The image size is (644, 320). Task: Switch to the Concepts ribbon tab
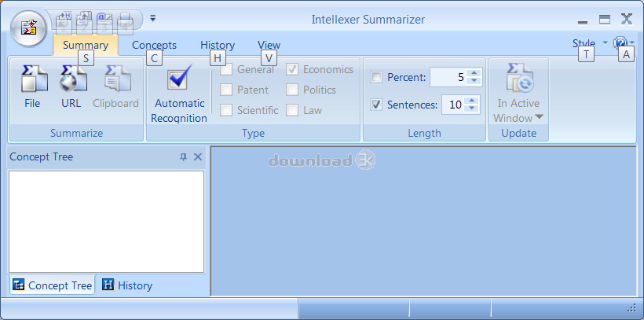click(x=155, y=46)
